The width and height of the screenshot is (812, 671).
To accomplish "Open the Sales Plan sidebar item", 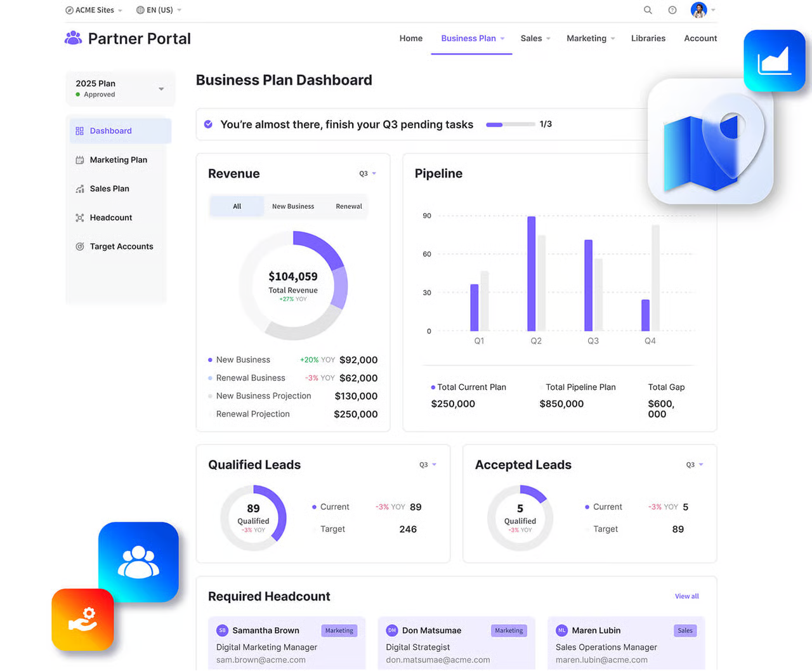I will coord(109,189).
